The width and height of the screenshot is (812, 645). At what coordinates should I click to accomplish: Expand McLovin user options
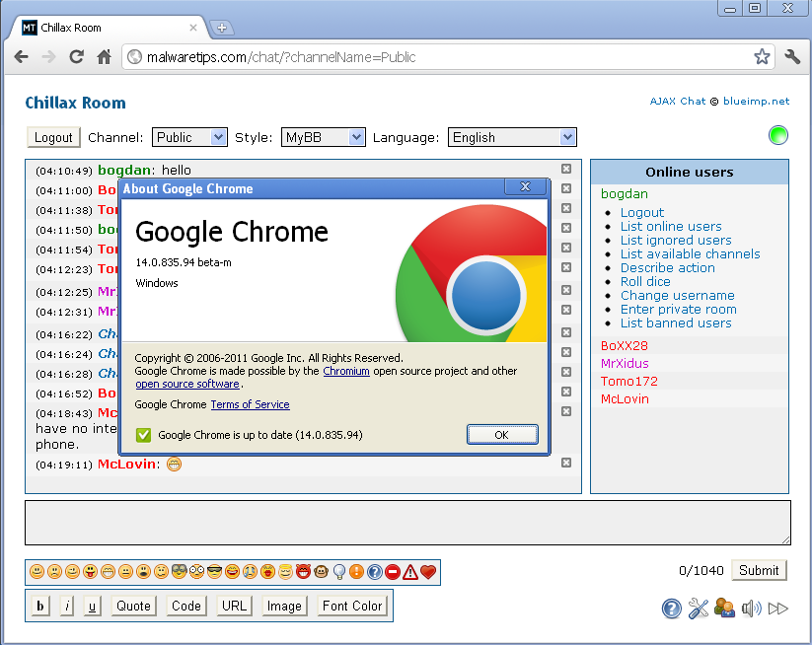[x=625, y=399]
